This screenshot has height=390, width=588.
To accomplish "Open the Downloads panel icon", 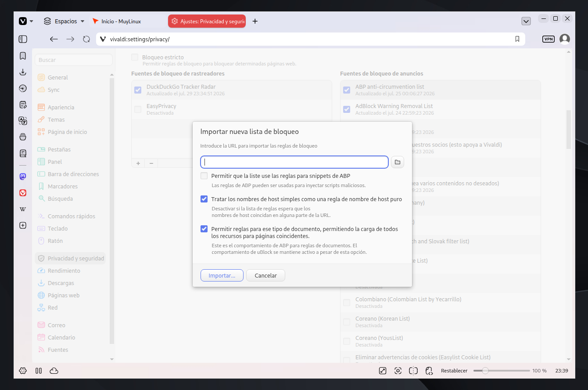I will point(23,72).
